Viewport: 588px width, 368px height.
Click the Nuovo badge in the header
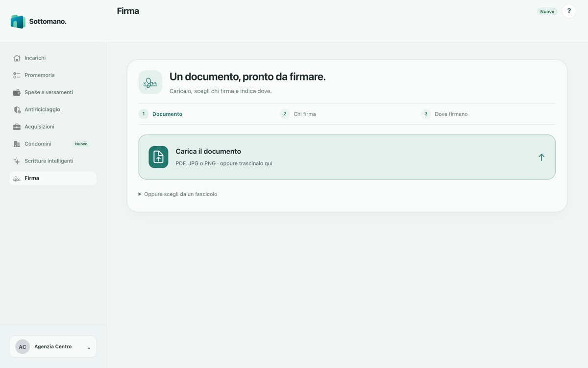(x=547, y=11)
